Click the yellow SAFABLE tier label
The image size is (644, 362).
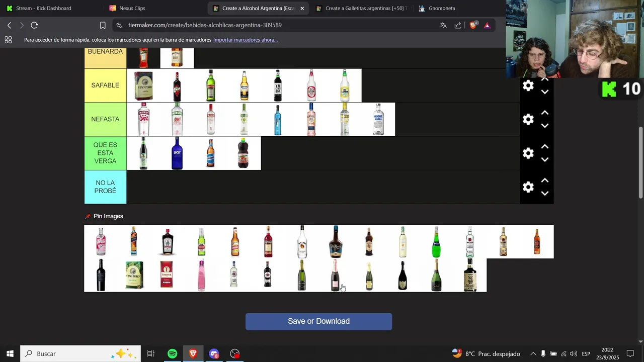(x=105, y=85)
